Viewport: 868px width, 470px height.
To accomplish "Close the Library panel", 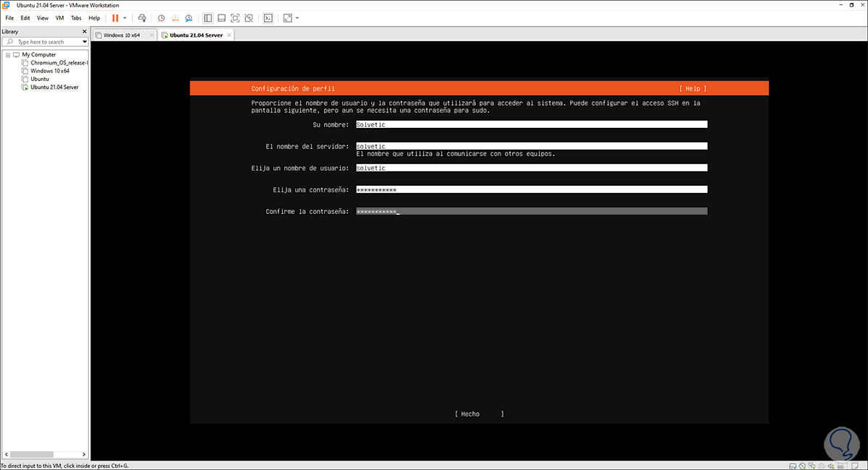I will click(85, 32).
